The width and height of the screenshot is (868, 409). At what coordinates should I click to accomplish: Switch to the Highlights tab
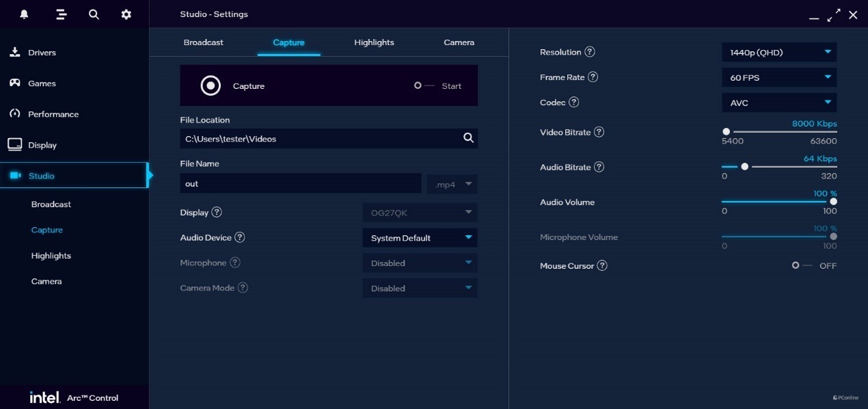[x=374, y=42]
